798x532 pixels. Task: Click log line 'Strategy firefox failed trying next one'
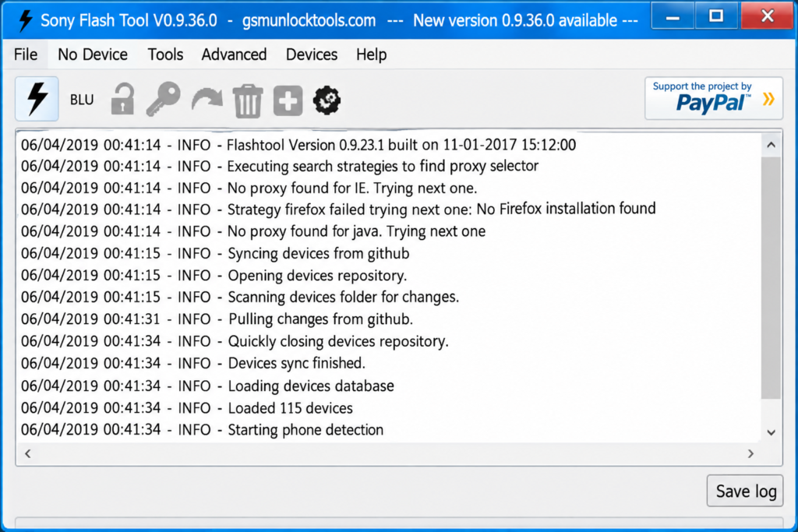pos(338,209)
